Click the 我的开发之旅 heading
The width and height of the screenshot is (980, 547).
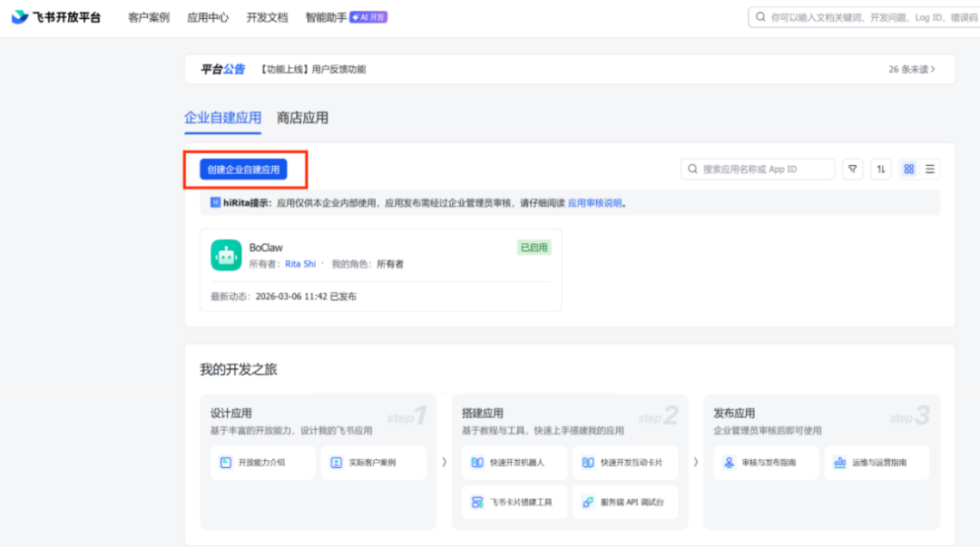pos(238,369)
